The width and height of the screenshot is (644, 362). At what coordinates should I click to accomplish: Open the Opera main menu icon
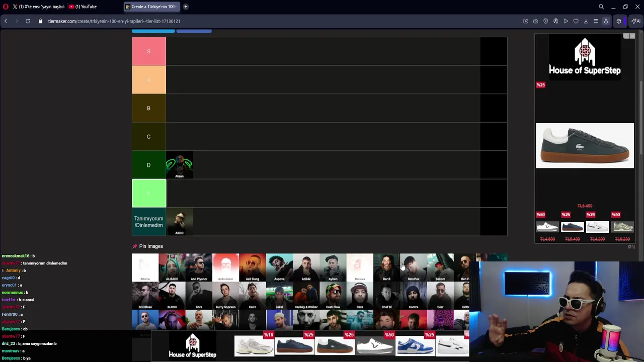coord(5,7)
